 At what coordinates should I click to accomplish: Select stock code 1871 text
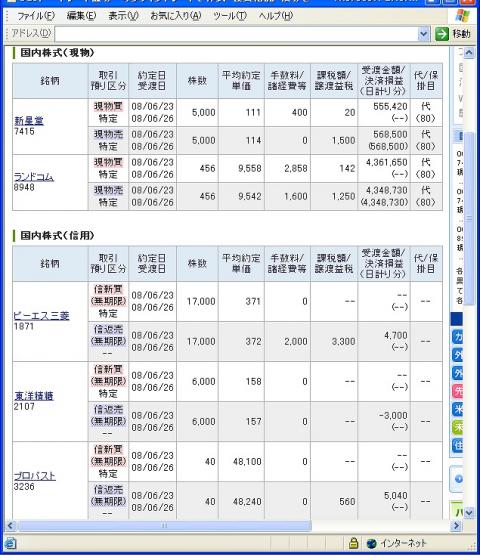coord(24,326)
